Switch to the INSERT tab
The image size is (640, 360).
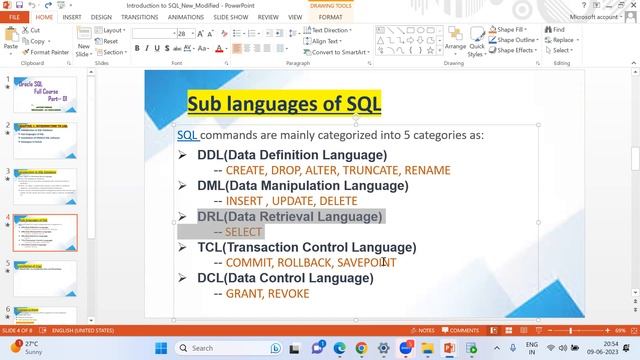tap(72, 17)
